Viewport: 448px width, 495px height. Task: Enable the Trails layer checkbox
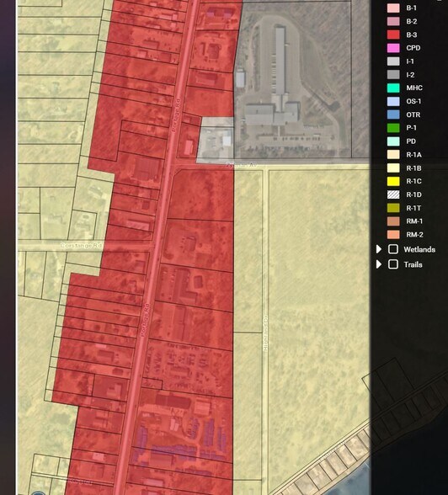(x=393, y=264)
